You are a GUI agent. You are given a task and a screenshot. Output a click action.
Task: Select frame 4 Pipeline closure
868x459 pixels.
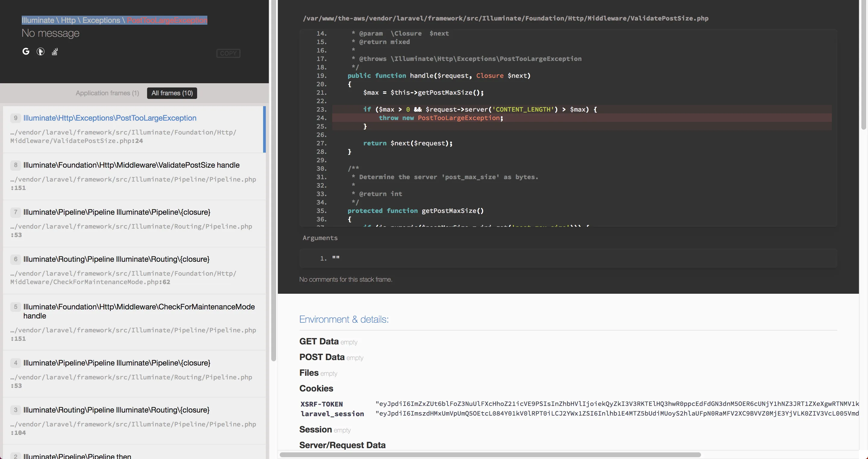pyautogui.click(x=117, y=363)
